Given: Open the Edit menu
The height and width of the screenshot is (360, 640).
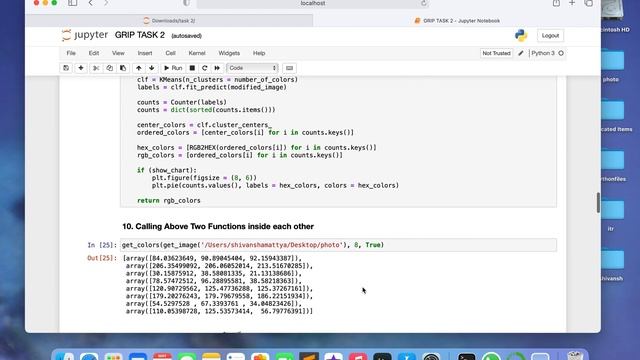Looking at the screenshot, I should click(x=94, y=53).
